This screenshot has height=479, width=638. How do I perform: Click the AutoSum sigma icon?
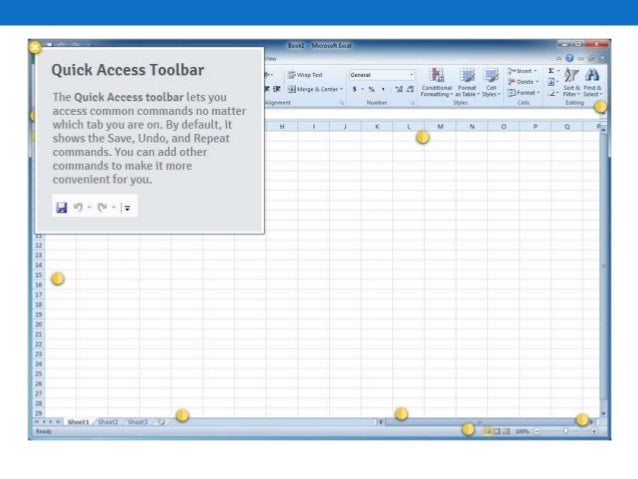551,71
